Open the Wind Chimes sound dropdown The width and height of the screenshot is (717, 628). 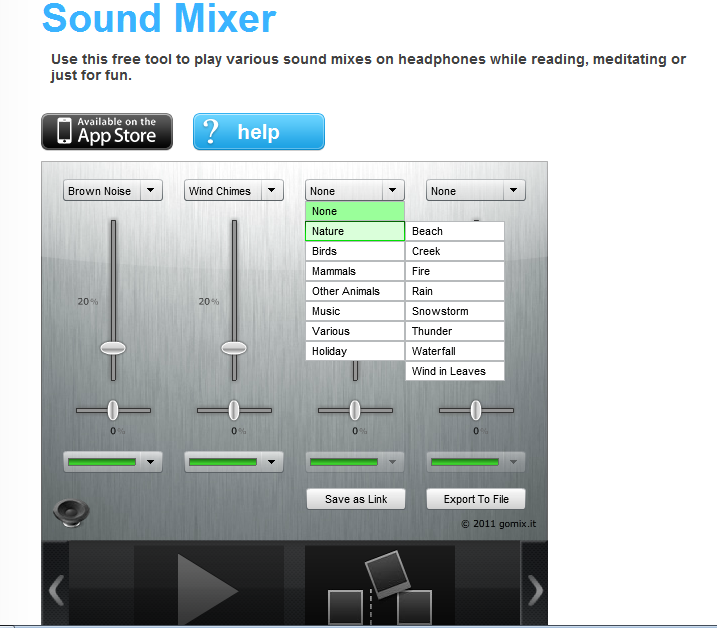[x=234, y=190]
